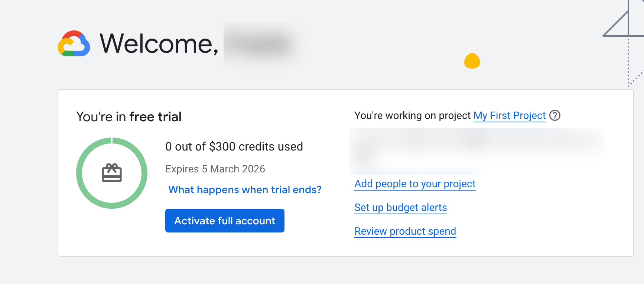The image size is (644, 284).
Task: Click the Expires 5 March 2026 label
Action: point(215,169)
